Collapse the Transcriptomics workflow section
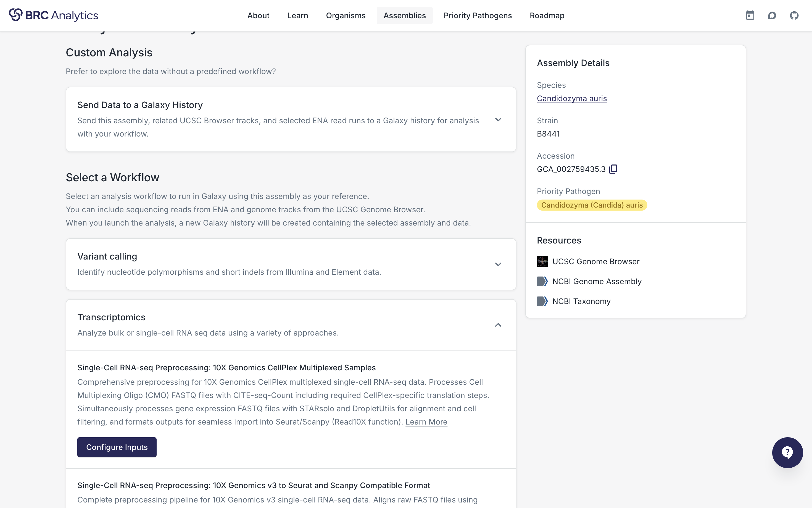Screen dimensions: 812x508 click(x=498, y=325)
